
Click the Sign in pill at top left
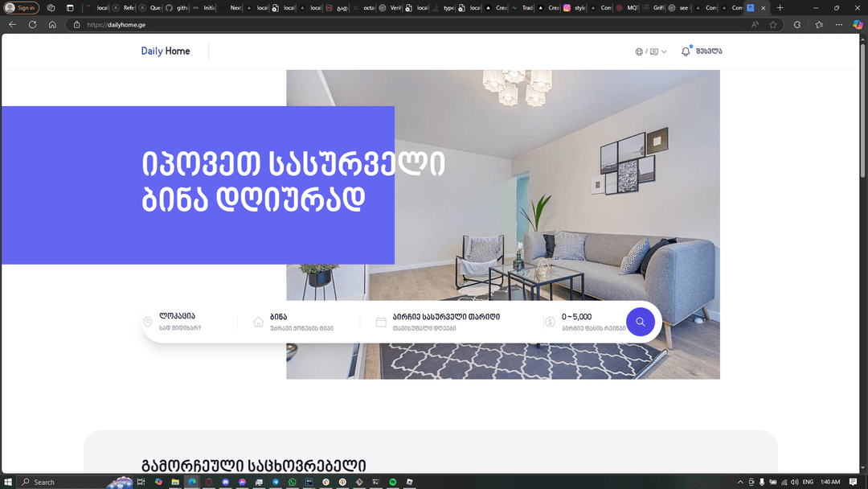[x=22, y=7]
